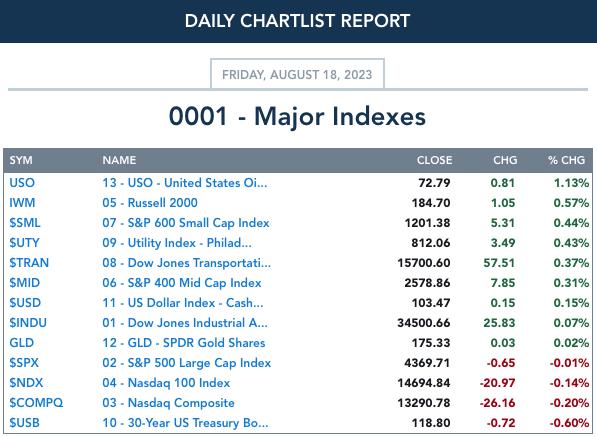
Task: Sort by the CLOSE column header
Action: (434, 160)
